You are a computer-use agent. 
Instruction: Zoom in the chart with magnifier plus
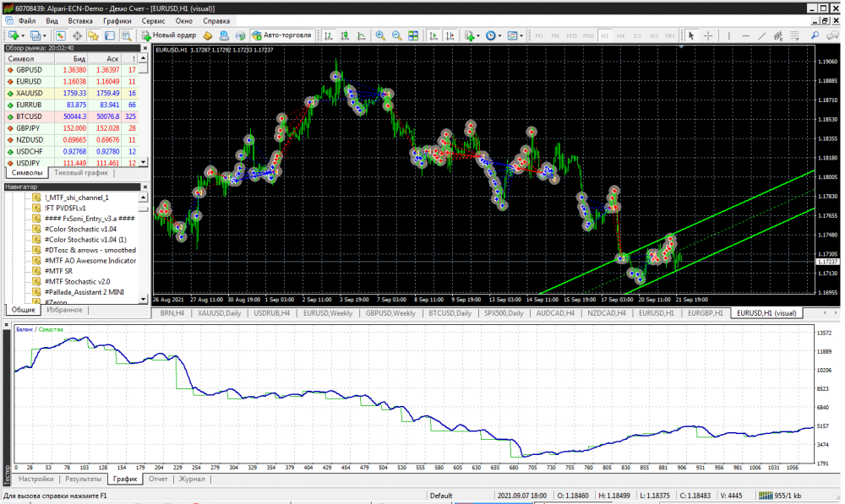pos(380,35)
